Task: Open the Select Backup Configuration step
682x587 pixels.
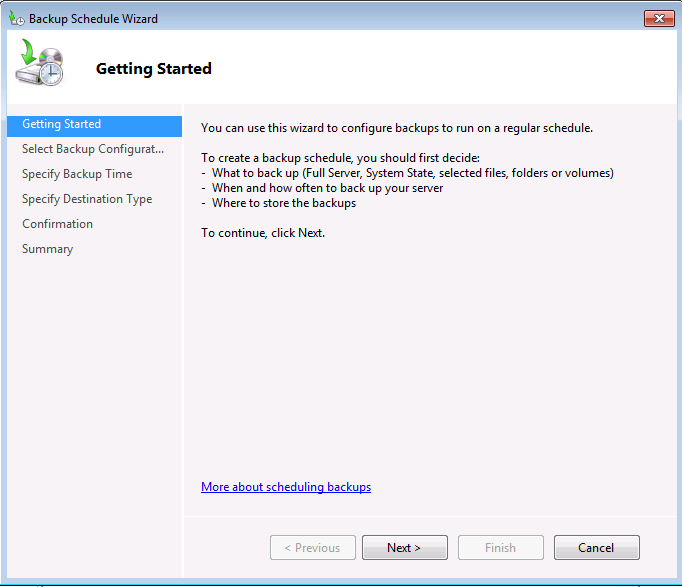Action: pos(93,150)
